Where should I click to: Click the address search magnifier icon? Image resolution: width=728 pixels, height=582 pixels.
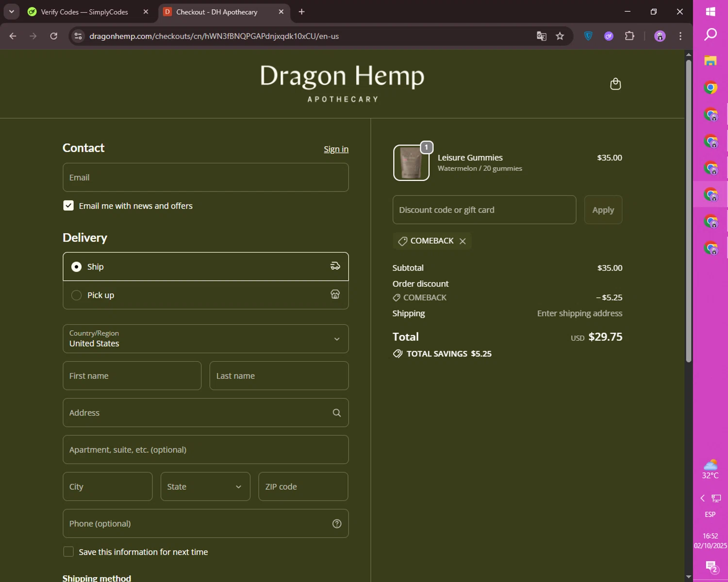click(337, 413)
